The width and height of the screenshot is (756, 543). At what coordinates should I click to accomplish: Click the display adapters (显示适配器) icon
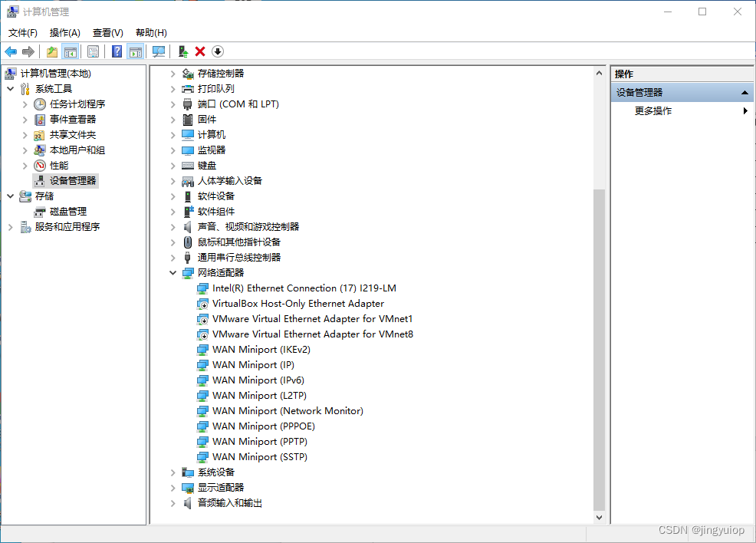(x=188, y=488)
